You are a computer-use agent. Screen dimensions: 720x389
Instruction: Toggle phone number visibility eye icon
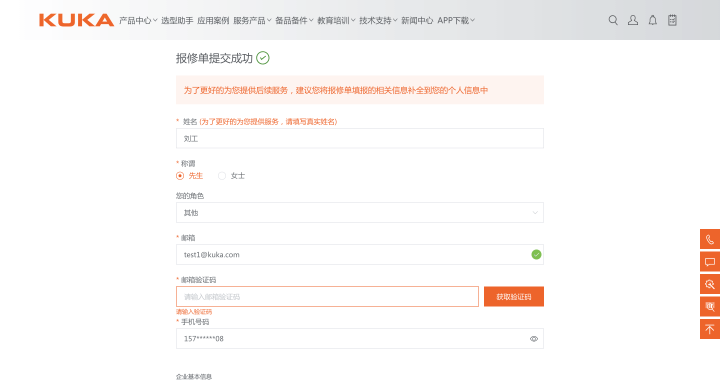(x=534, y=339)
